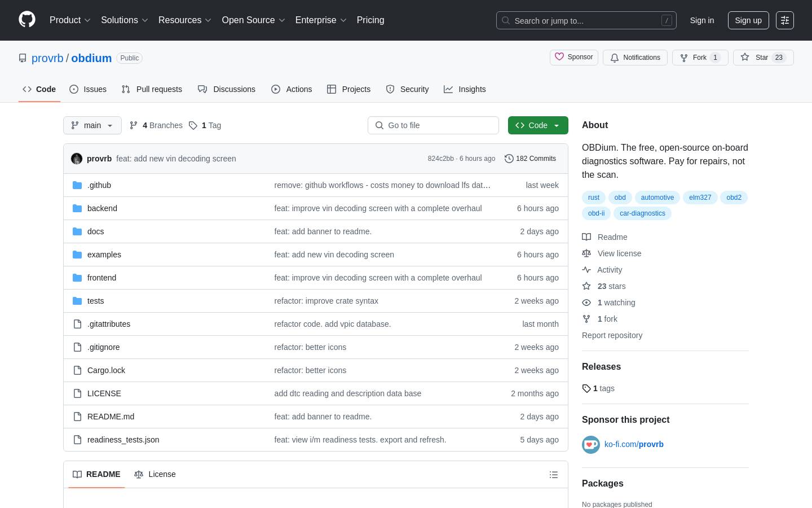Expand the Resources menu
The width and height of the screenshot is (812, 508).
pyautogui.click(x=185, y=20)
